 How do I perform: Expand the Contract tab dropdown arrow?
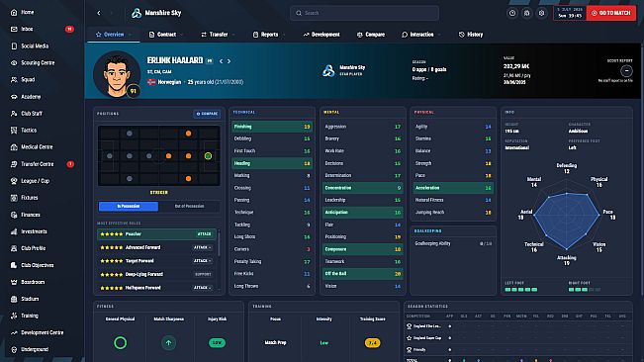pos(182,35)
